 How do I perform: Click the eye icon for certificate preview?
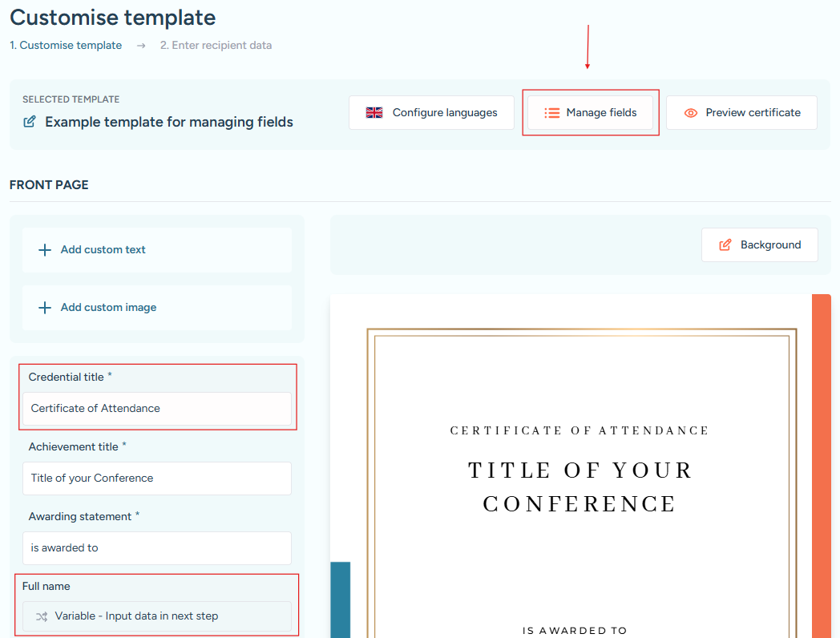690,113
